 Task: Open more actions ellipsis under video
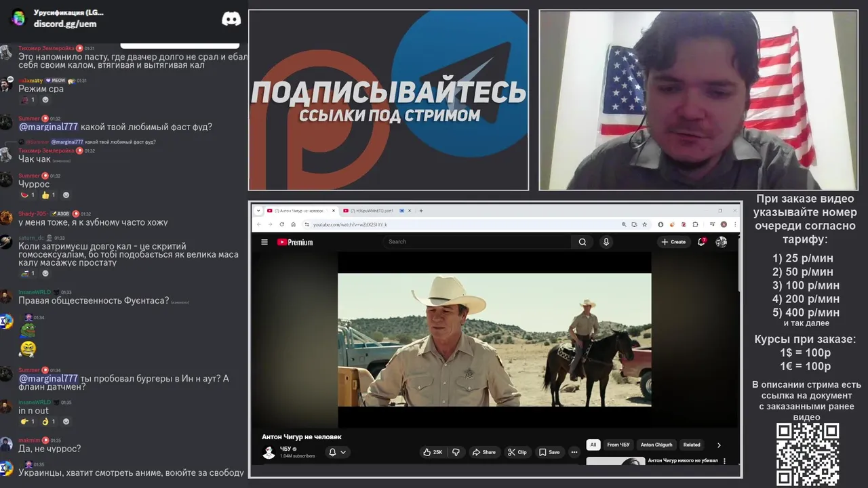pos(574,452)
